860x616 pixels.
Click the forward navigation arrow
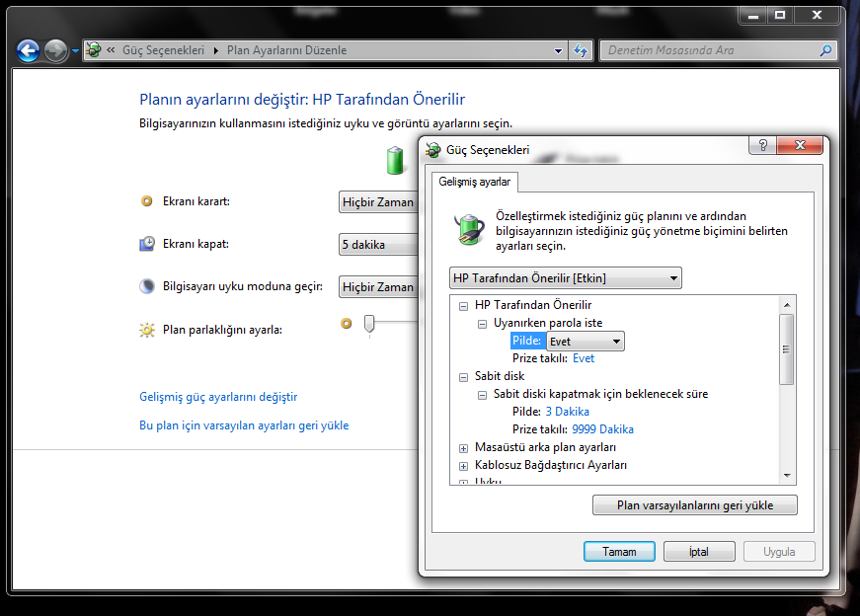pos(55,51)
